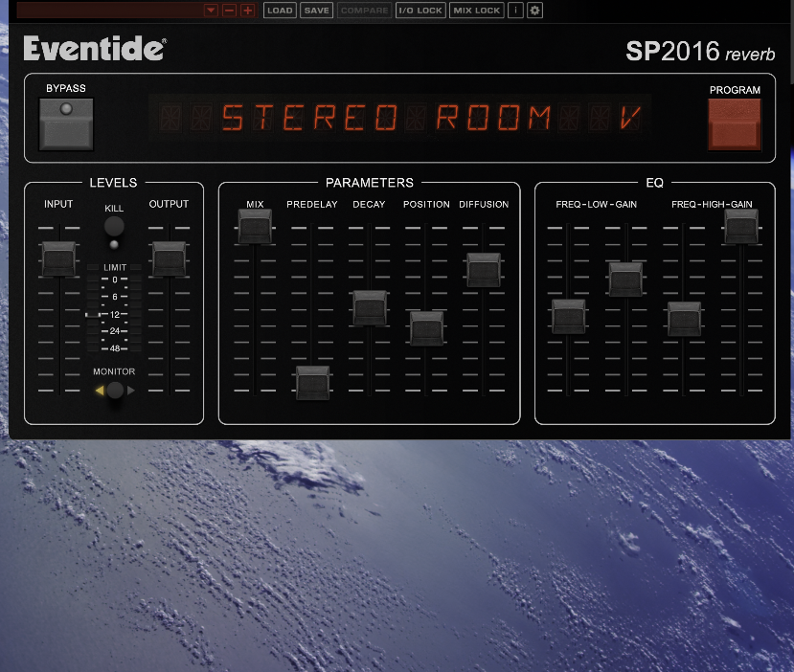This screenshot has height=672, width=794.
Task: Click the right arrow beside the MONITOR knob
Action: [x=131, y=390]
